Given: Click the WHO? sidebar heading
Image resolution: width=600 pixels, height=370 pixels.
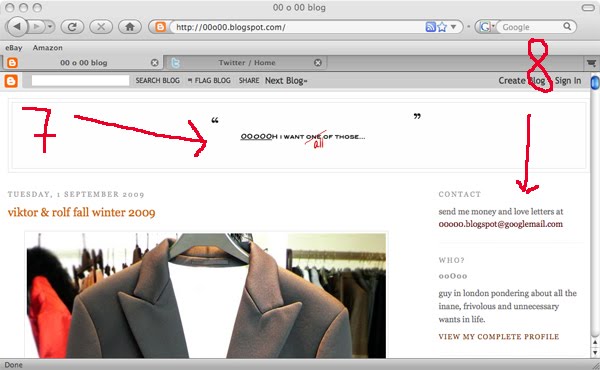Looking at the screenshot, I should tap(452, 260).
